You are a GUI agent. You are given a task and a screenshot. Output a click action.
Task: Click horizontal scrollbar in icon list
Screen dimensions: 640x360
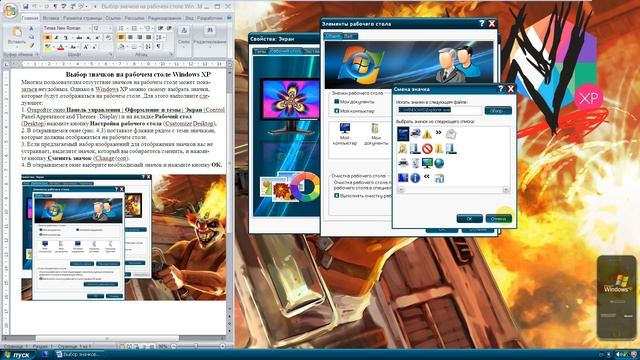pyautogui.click(x=453, y=190)
